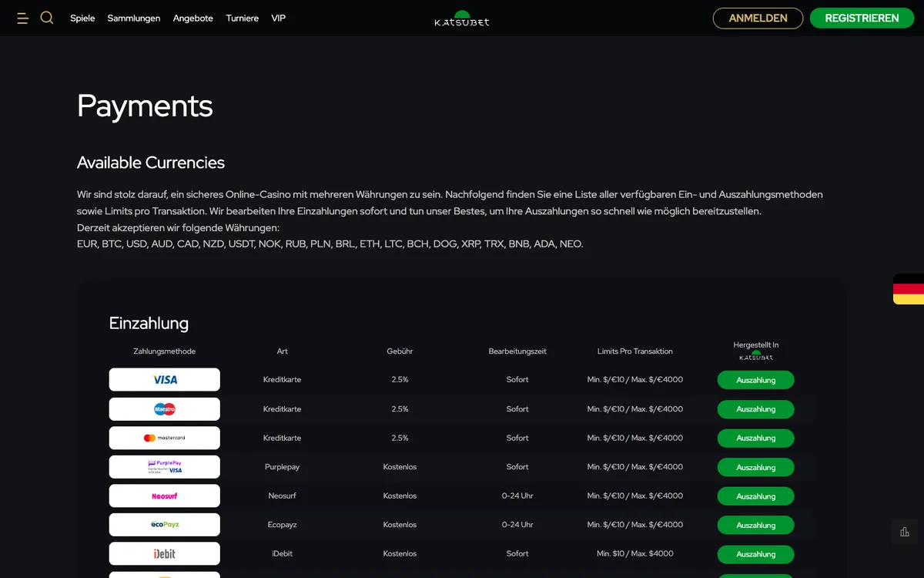Viewport: 924px width, 578px height.
Task: Click limits text in the Visa row
Action: (x=635, y=380)
